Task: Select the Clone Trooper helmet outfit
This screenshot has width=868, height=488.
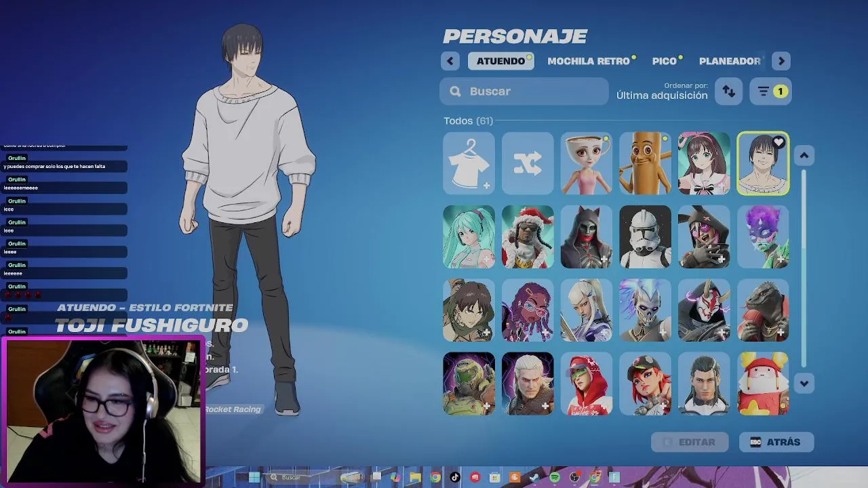Action: click(646, 237)
